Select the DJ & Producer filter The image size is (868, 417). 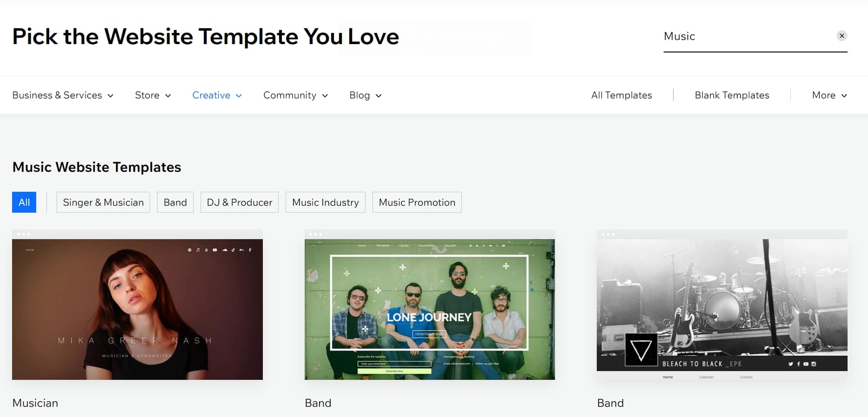(x=240, y=202)
